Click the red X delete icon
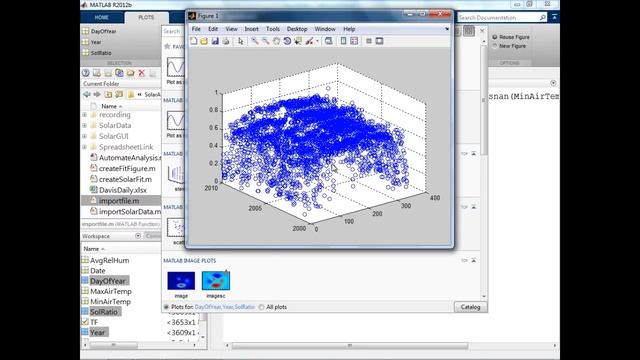This screenshot has width=640, height=360. pos(142,73)
